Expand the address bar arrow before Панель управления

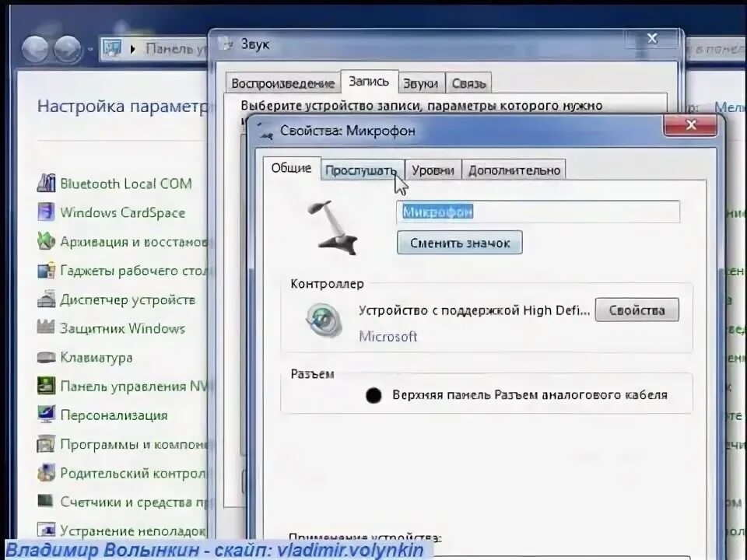pos(133,49)
